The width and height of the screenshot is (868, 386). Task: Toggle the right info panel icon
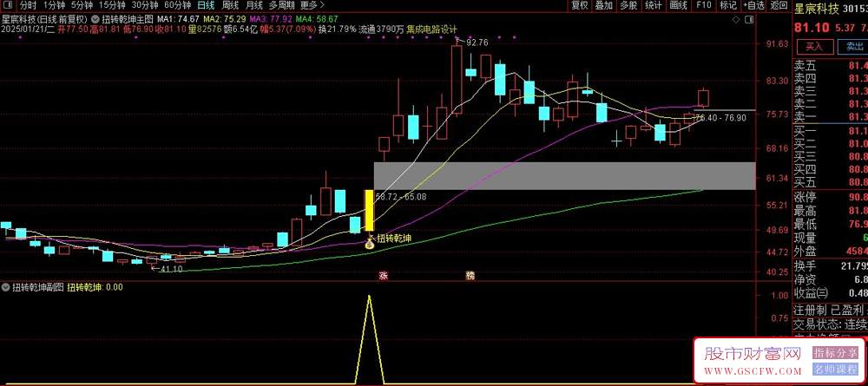750,19
